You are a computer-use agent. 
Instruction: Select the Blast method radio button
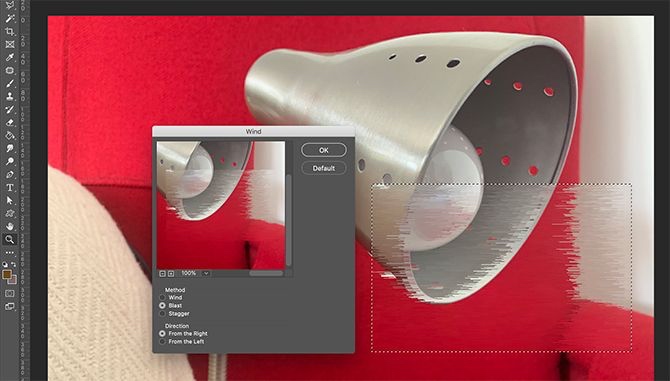point(162,305)
